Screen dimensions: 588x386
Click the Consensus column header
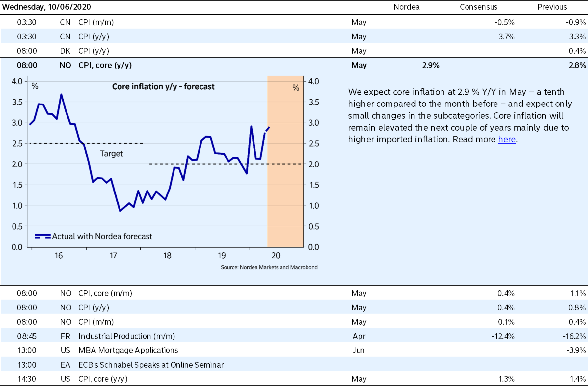[478, 7]
